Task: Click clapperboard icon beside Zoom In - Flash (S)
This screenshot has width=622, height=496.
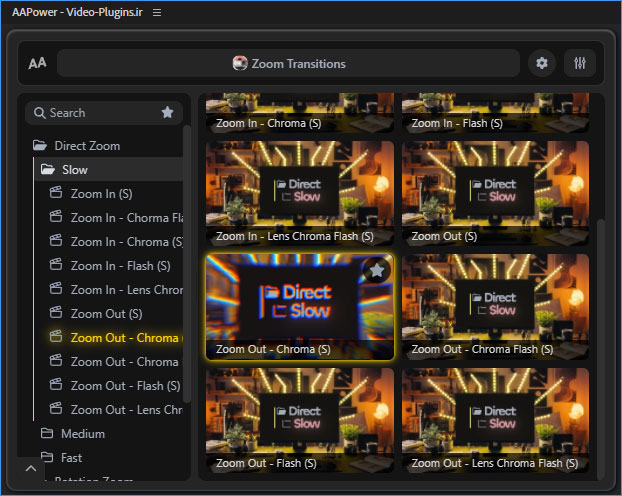Action: [x=56, y=265]
